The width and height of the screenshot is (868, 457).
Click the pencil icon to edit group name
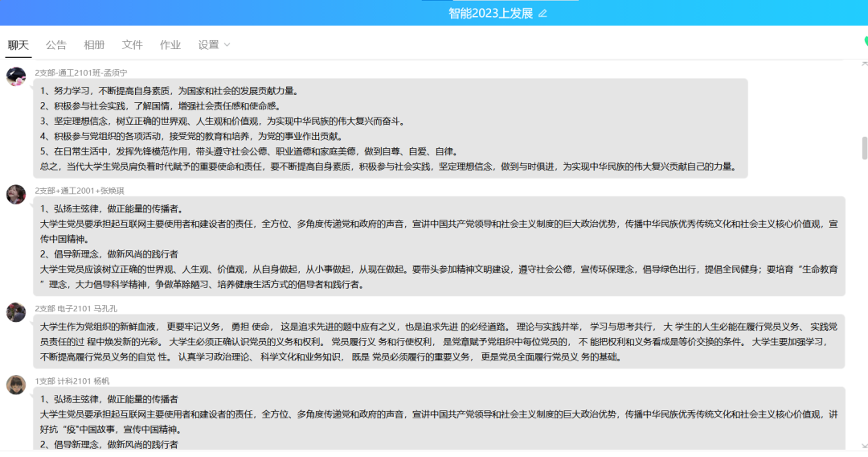[x=542, y=14]
